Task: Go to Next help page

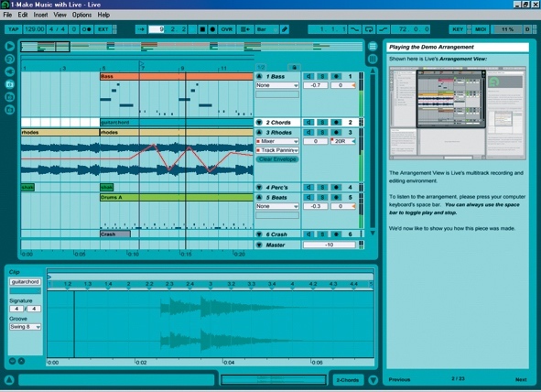Action: pyautogui.click(x=521, y=379)
